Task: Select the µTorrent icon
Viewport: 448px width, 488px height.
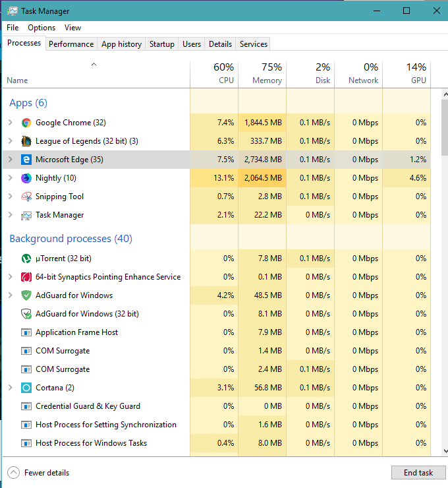Action: (26, 259)
